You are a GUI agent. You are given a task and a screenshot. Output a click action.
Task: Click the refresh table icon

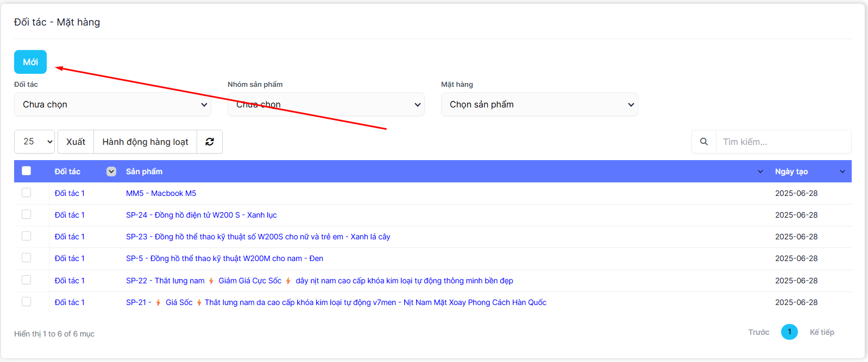[210, 142]
